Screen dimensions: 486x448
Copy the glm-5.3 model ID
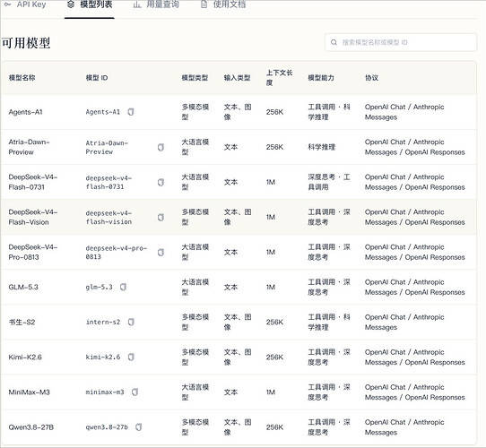coord(123,287)
